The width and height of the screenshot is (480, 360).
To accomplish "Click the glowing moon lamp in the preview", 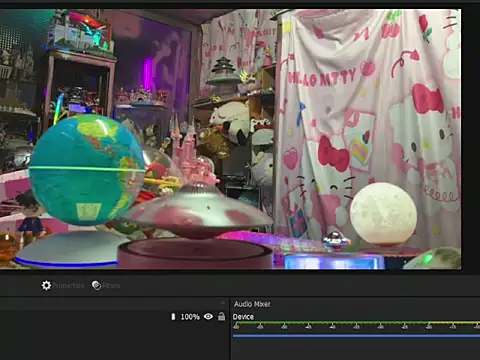I will (383, 213).
